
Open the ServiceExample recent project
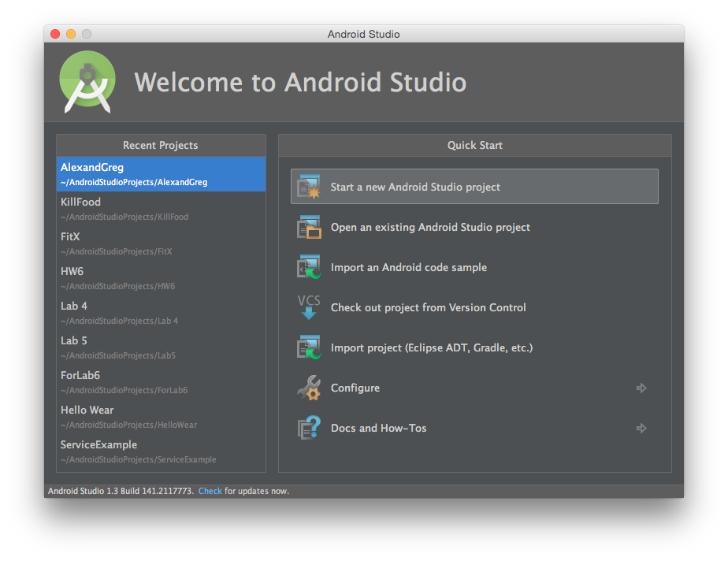coord(138,451)
